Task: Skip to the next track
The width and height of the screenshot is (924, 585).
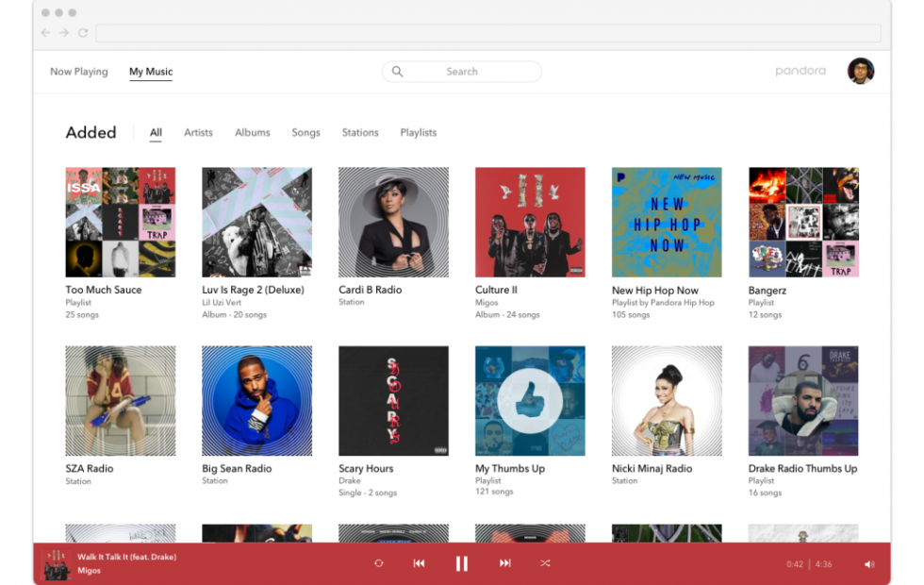Action: [x=505, y=563]
